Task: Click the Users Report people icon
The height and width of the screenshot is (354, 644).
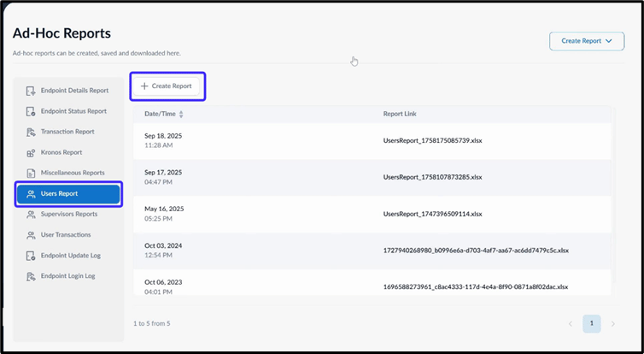Action: [x=31, y=194]
